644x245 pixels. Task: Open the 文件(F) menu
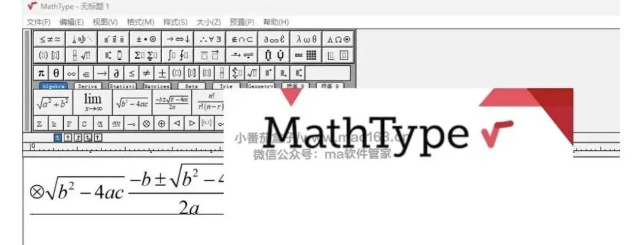[x=39, y=22]
